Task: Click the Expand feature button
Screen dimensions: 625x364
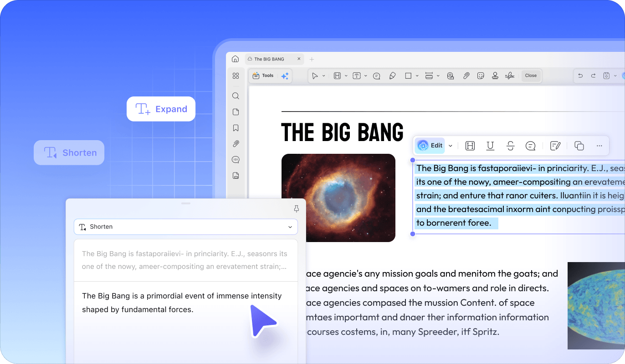Action: (x=161, y=109)
